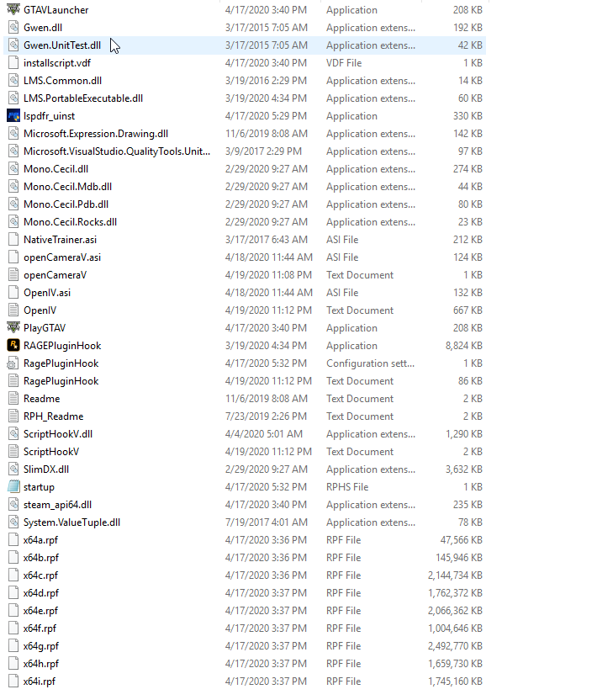Screen dimensions: 597x700
Task: Select the openCameraV text document name
Action: [x=55, y=275]
